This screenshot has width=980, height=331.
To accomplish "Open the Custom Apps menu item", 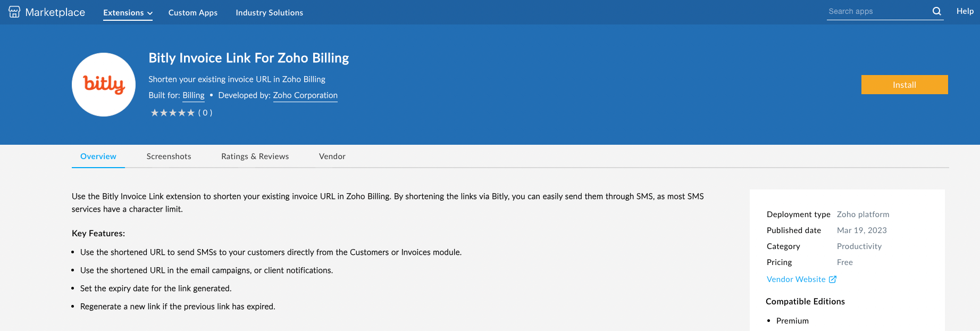I will (x=193, y=13).
